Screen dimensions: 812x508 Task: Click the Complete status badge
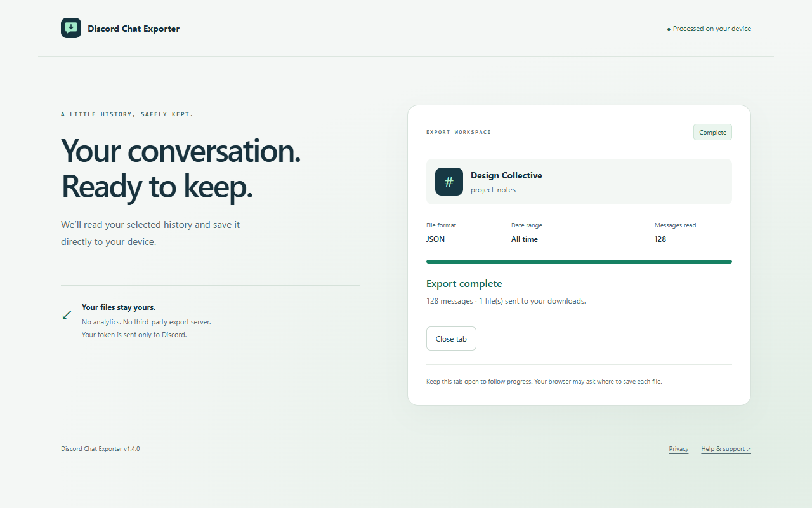(x=712, y=132)
